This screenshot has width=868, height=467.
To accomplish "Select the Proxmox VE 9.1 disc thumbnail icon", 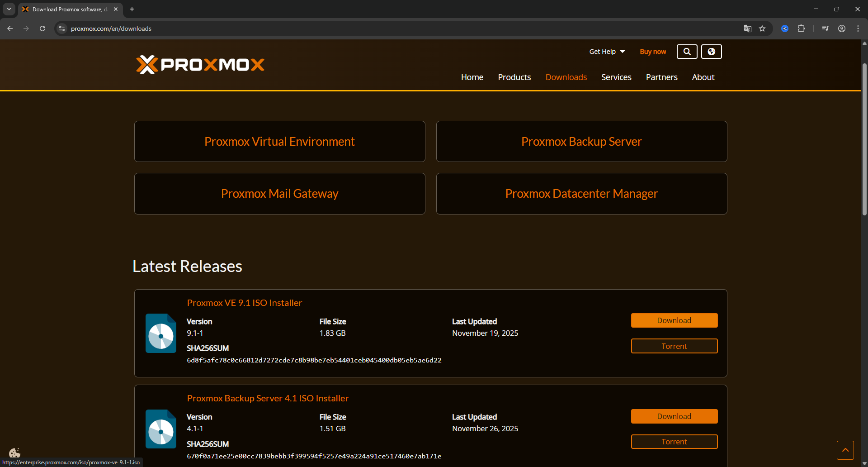I will [x=160, y=333].
